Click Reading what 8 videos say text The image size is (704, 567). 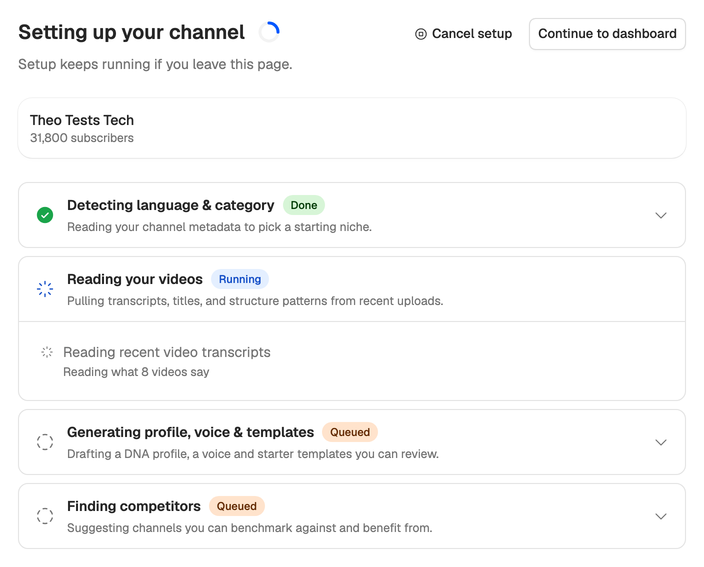[136, 372]
